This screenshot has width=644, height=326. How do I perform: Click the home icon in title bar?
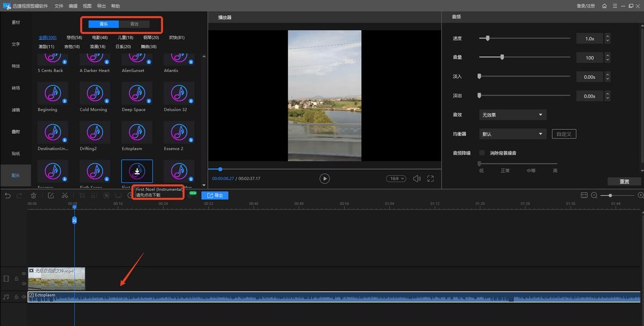coord(605,6)
